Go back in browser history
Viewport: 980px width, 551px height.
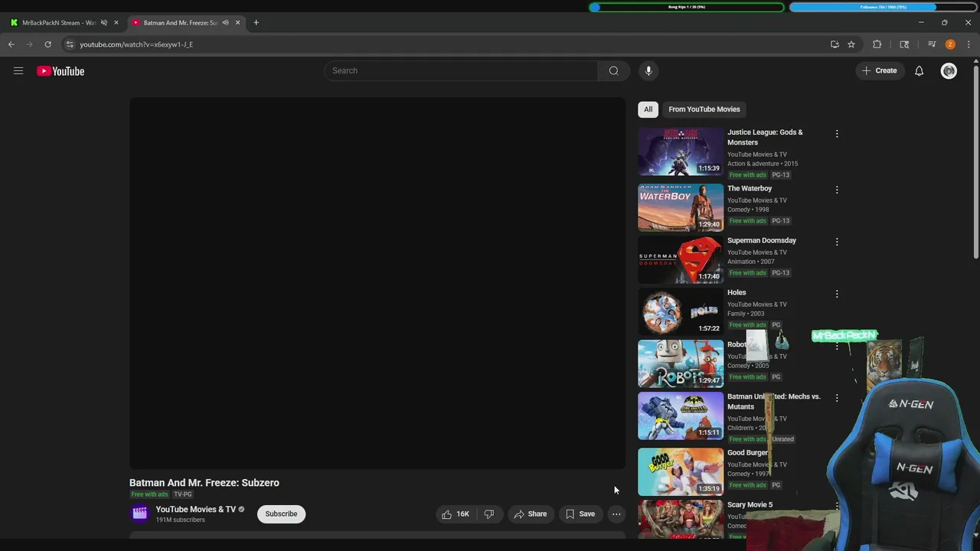11,44
